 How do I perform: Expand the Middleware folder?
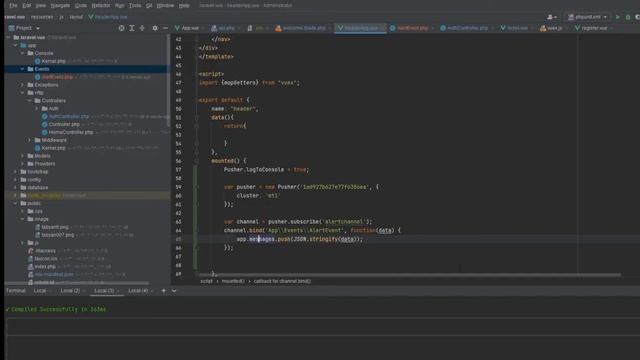(x=29, y=140)
